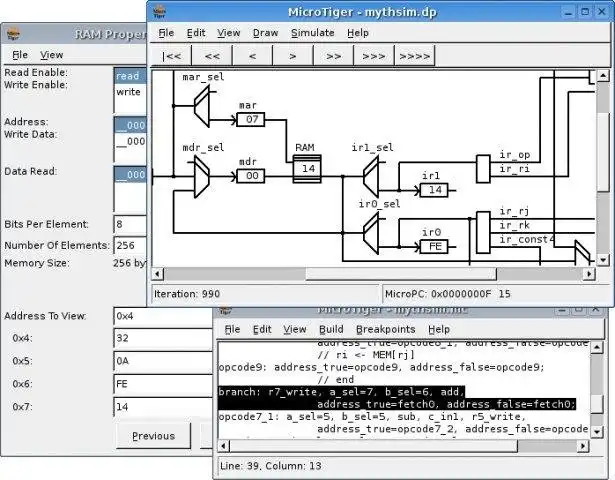The width and height of the screenshot is (615, 480).
Task: Open Help menu in mythsim.dp window
Action: [358, 33]
